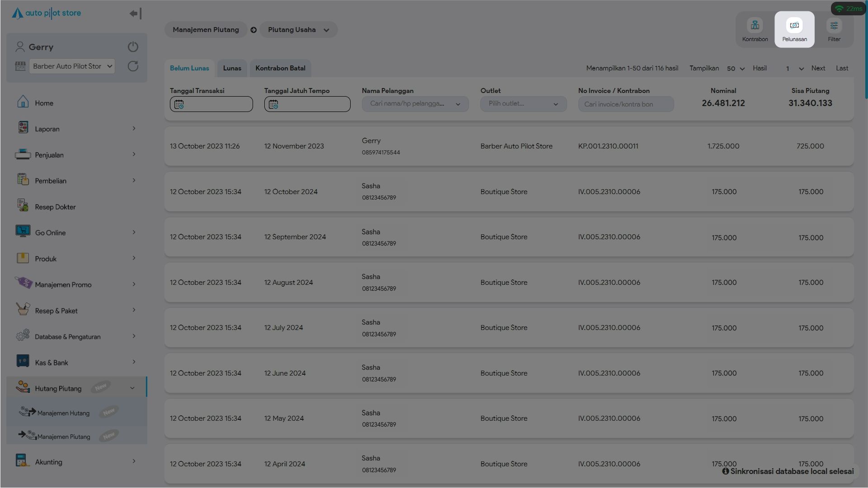
Task: Change Tampilkan 50 rows dropdown
Action: tap(735, 69)
